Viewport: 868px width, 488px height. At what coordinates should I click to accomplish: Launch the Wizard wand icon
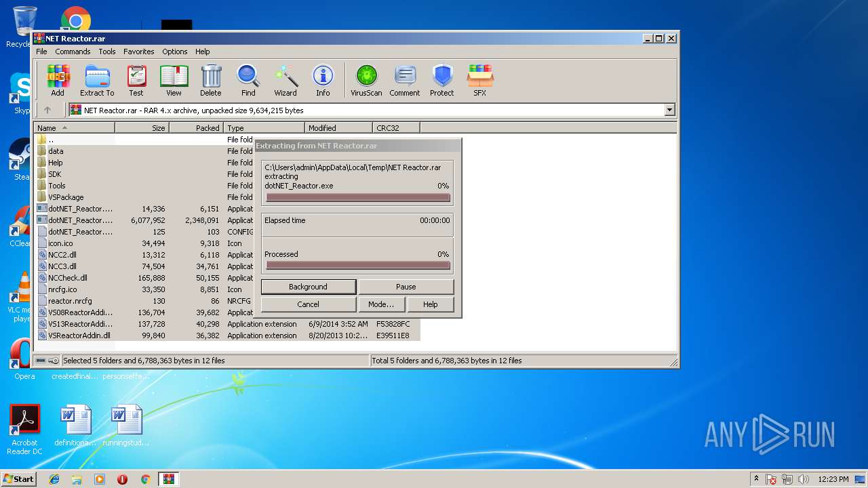click(x=285, y=81)
